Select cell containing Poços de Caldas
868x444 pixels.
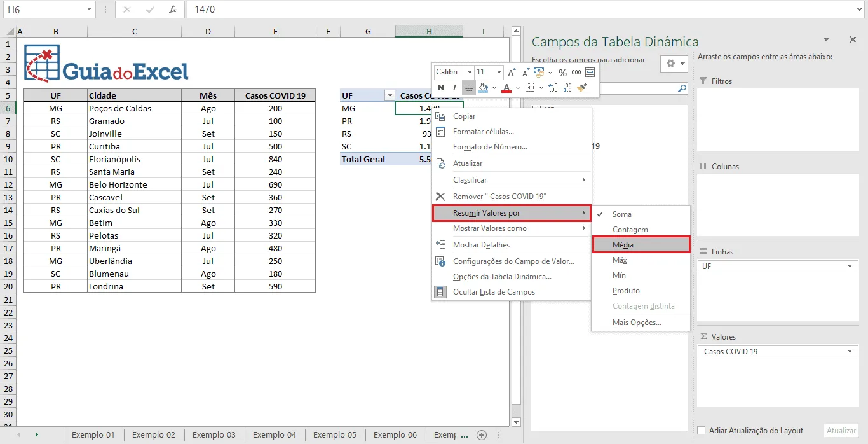(x=134, y=108)
